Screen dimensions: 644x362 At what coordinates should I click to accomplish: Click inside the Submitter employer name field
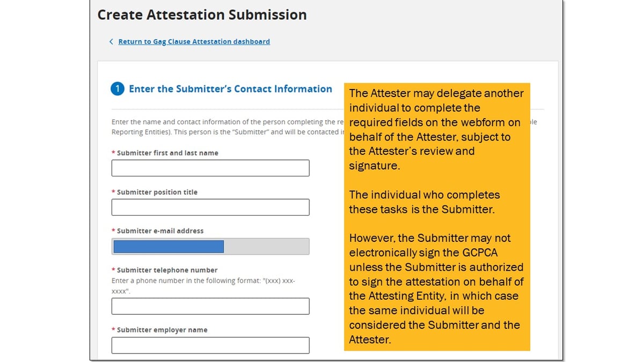210,345
